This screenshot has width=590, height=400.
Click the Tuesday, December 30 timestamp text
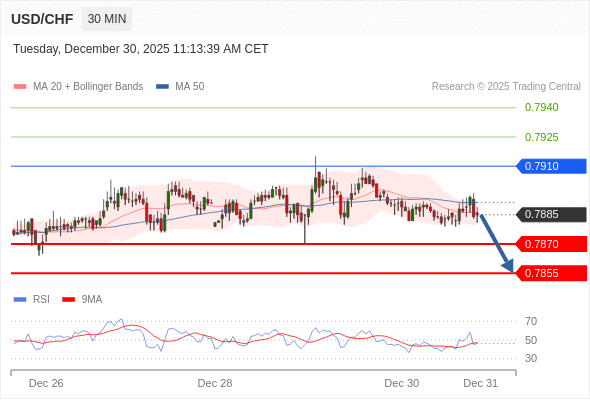141,49
